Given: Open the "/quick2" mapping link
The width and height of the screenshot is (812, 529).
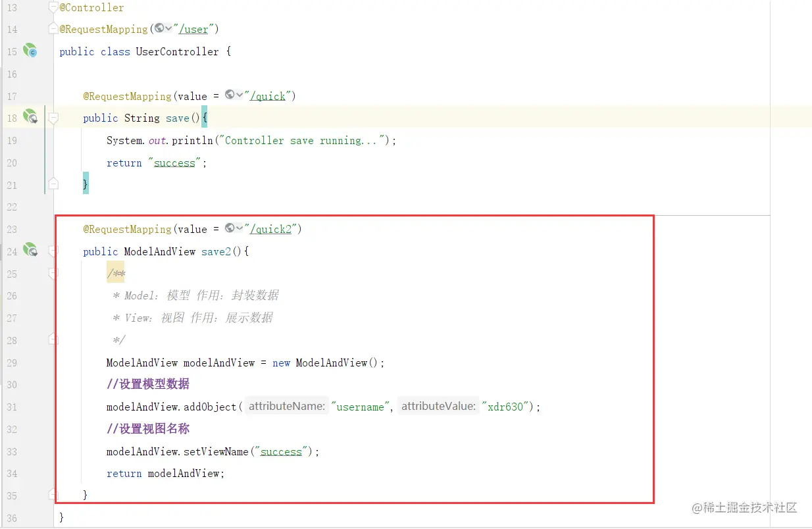Looking at the screenshot, I should click(270, 229).
